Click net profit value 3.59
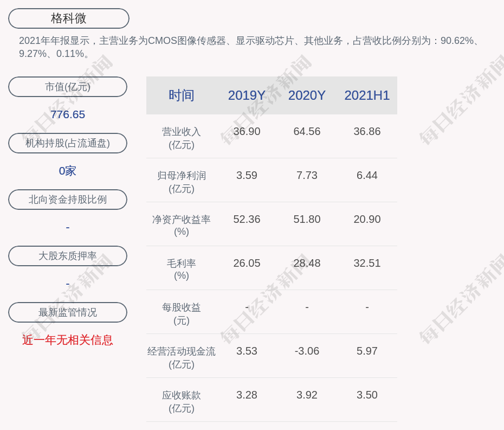The height and width of the screenshot is (430, 504). point(247,175)
